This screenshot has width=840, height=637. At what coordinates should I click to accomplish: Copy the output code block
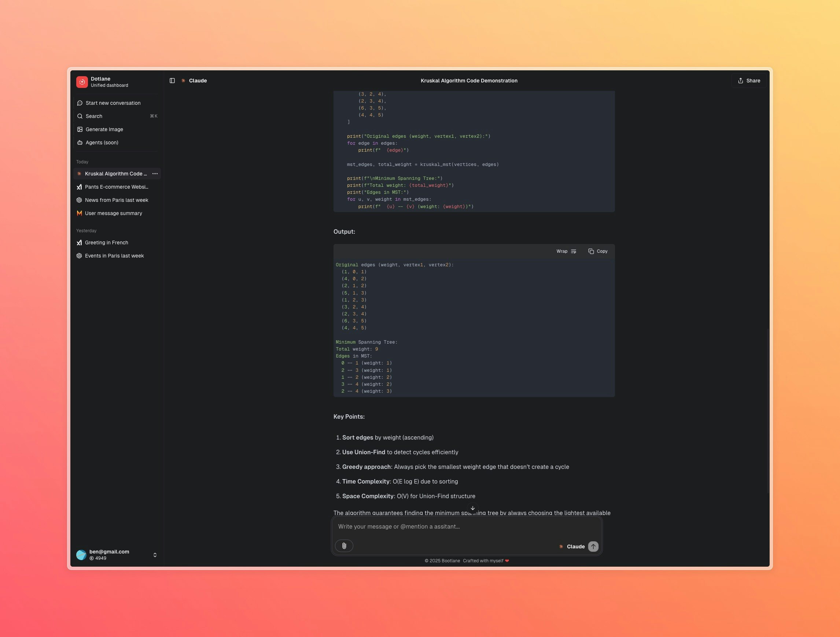tap(598, 251)
